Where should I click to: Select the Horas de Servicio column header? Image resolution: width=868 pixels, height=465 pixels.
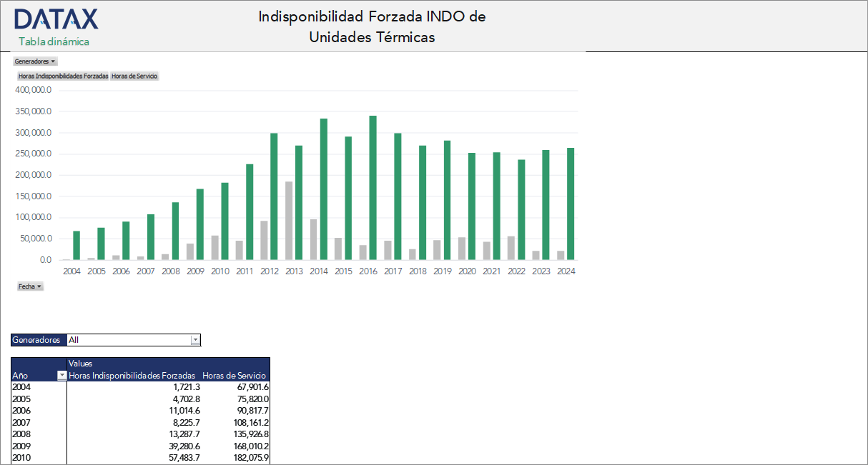click(x=235, y=374)
